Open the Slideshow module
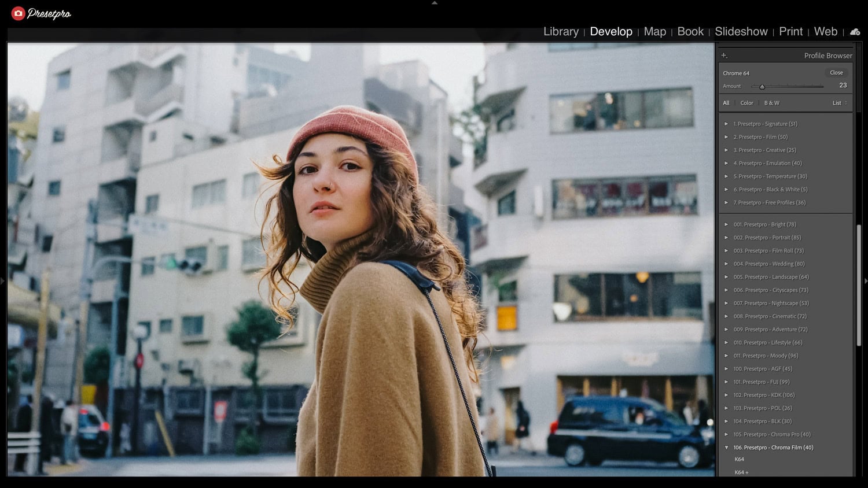This screenshot has width=868, height=488. (x=741, y=32)
